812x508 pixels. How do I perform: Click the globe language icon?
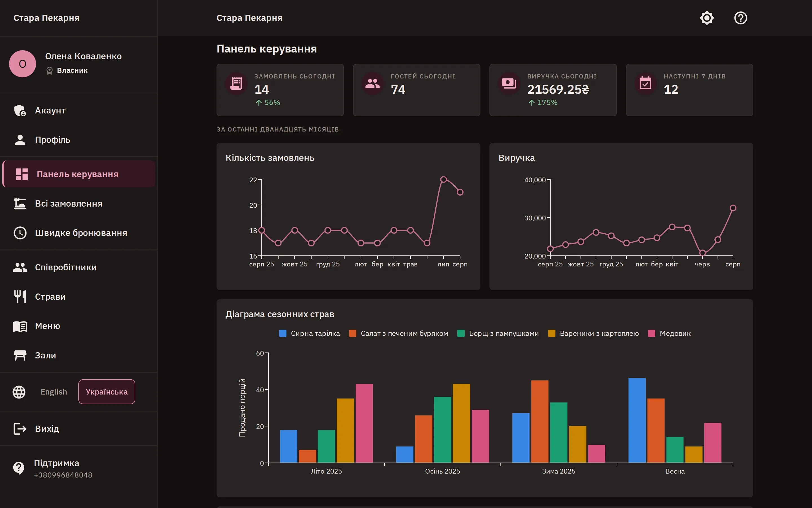point(19,392)
